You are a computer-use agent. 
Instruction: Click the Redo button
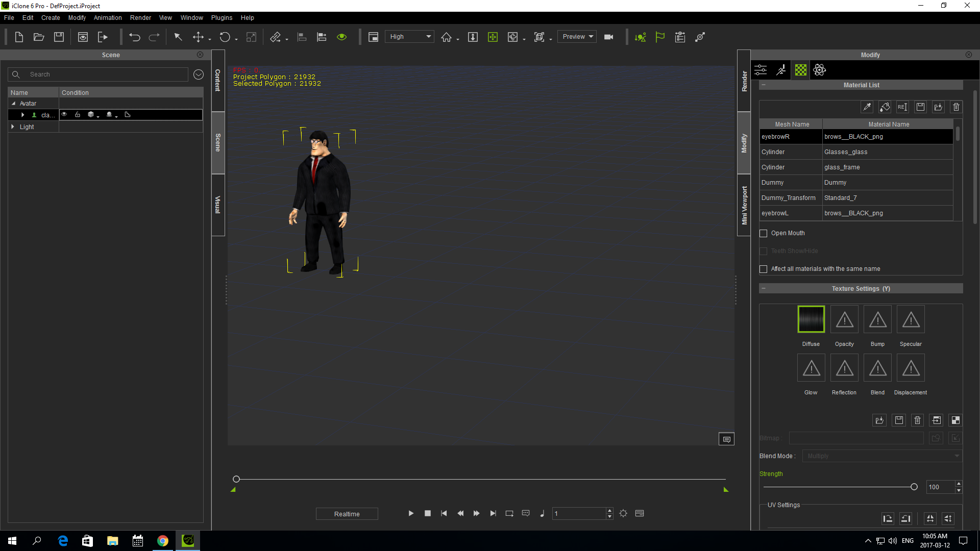pos(154,37)
